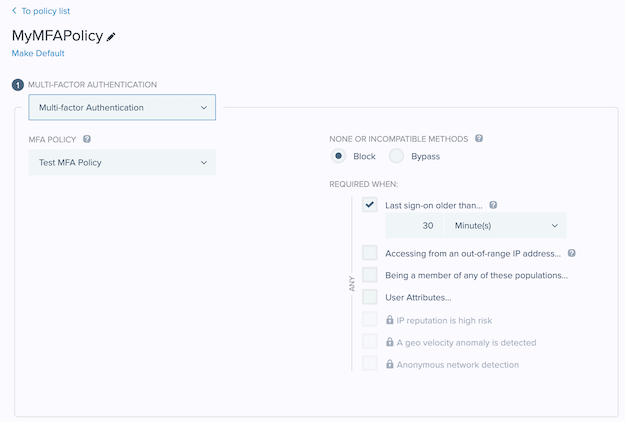Click the IP reputation is high risk checkbox
The image size is (625, 422).
[x=369, y=319]
